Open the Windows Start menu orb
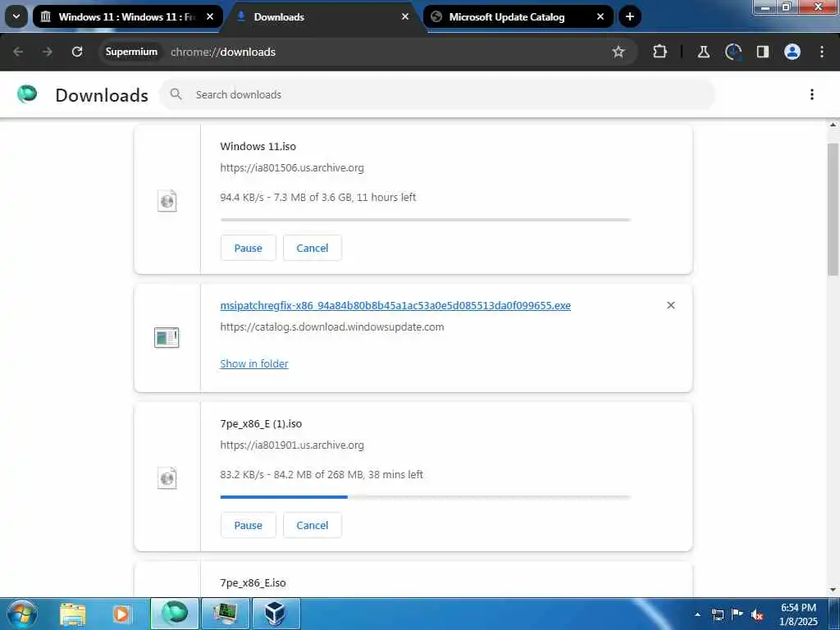Screen dimensions: 840x630 point(22,614)
